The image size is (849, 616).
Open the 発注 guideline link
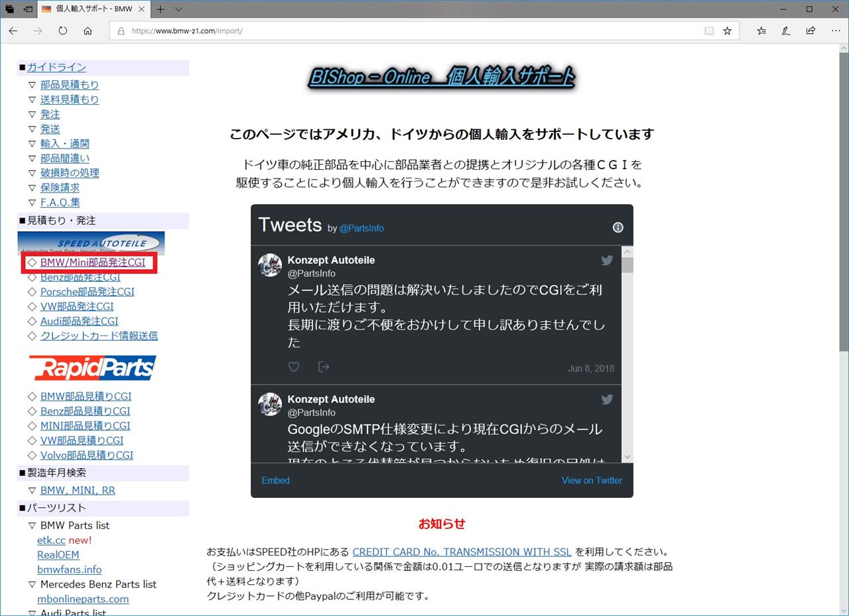tap(50, 114)
